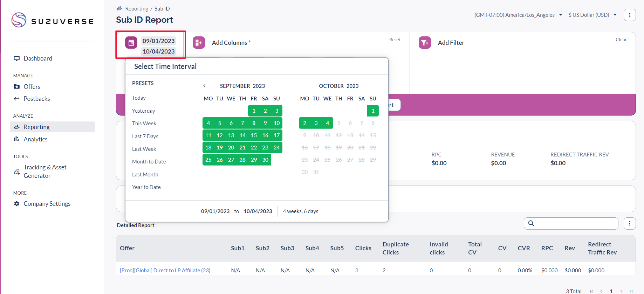This screenshot has height=294, width=644.
Task: Select the Year to Date preset
Action: (x=146, y=187)
